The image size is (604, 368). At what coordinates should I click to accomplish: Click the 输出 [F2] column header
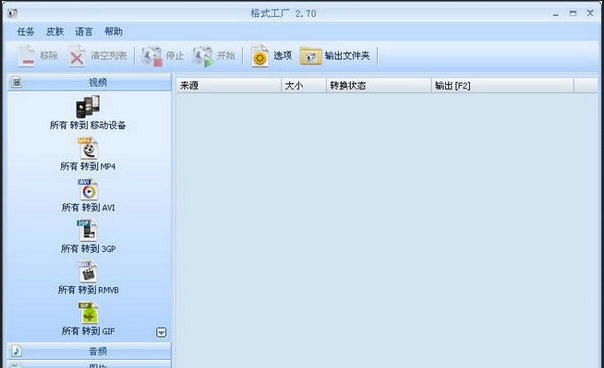(x=503, y=86)
